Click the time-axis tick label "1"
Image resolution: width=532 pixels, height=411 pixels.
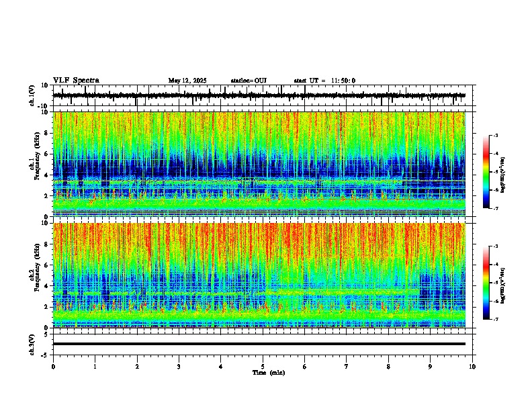pos(95,367)
